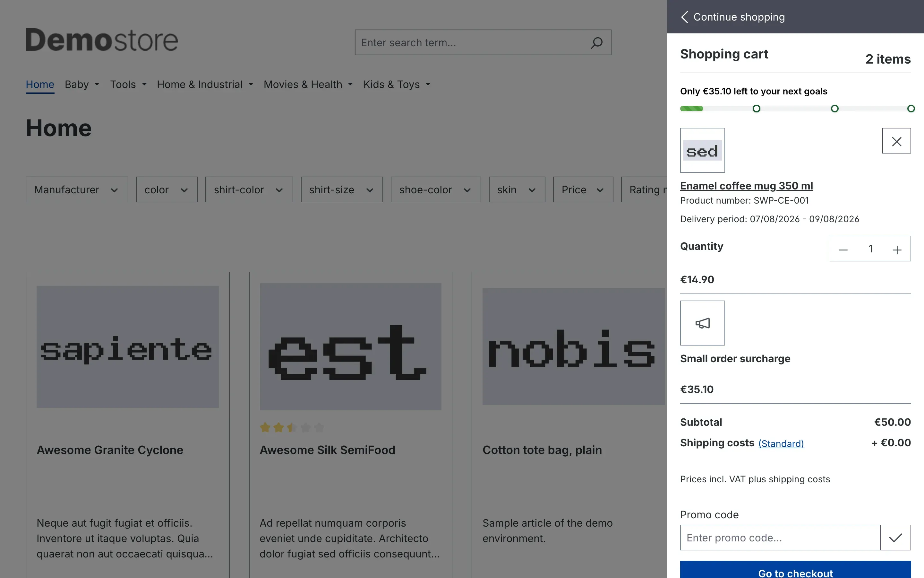Image resolution: width=924 pixels, height=578 pixels.
Task: Click the megaphone surcharge icon
Action: [x=702, y=323]
